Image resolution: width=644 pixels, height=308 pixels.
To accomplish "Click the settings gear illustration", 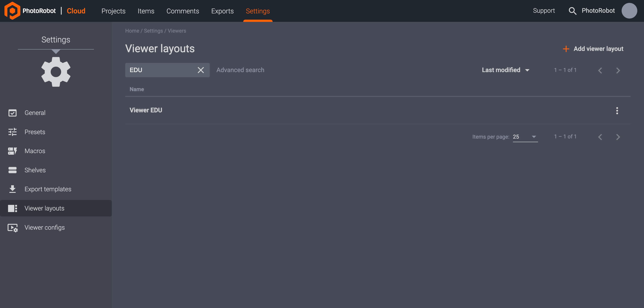I will [x=56, y=72].
